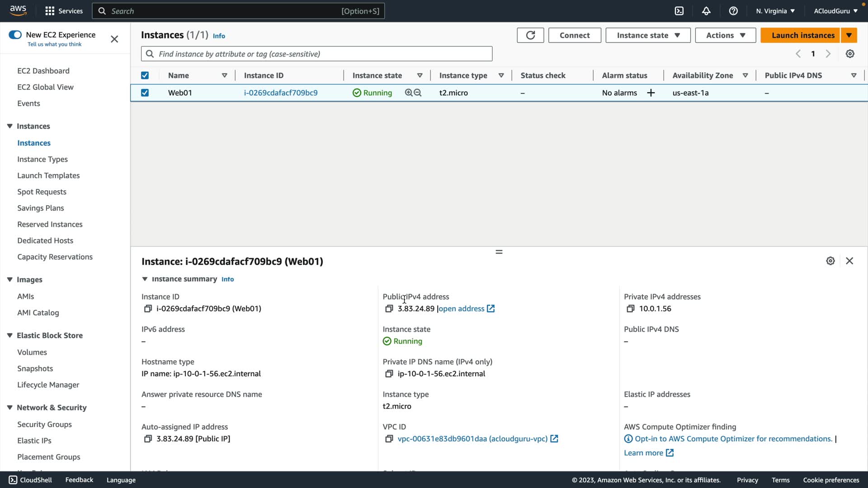Viewport: 868px width, 488px height.
Task: Open Security Groups in sidebar
Action: point(44,424)
